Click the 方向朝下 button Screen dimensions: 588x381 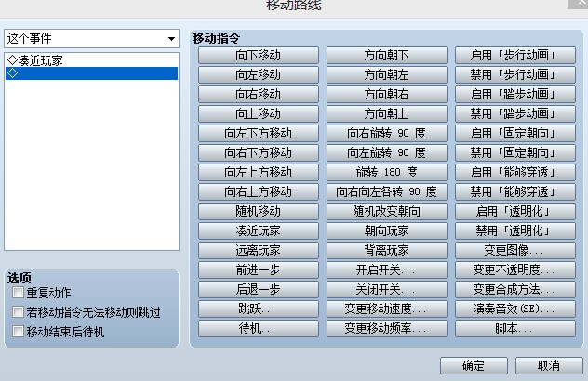pos(387,56)
